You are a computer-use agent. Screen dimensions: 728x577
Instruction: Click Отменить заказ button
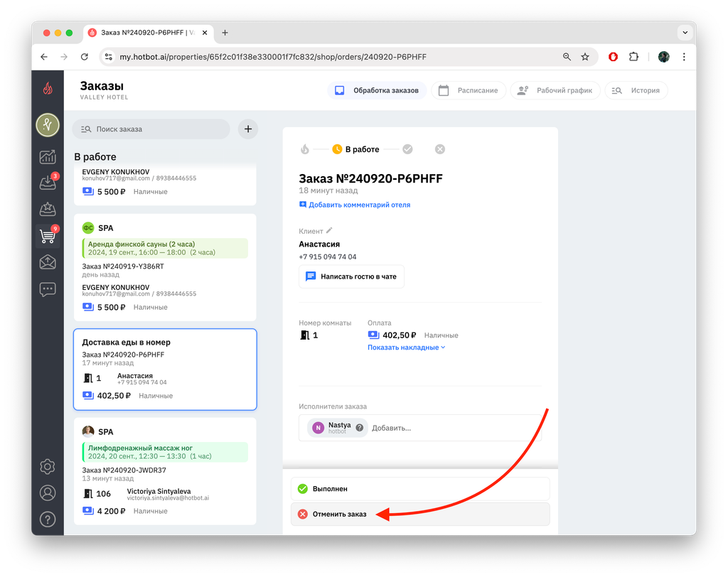pos(420,514)
